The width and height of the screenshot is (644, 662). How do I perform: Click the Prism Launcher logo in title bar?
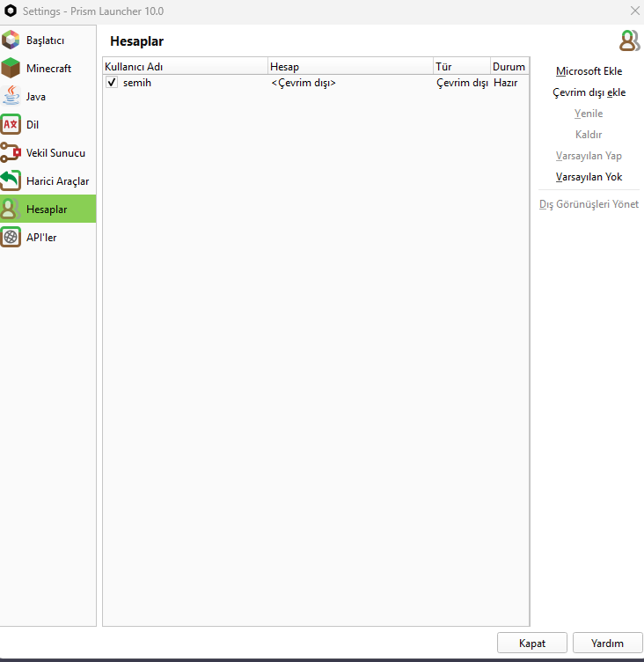point(11,11)
